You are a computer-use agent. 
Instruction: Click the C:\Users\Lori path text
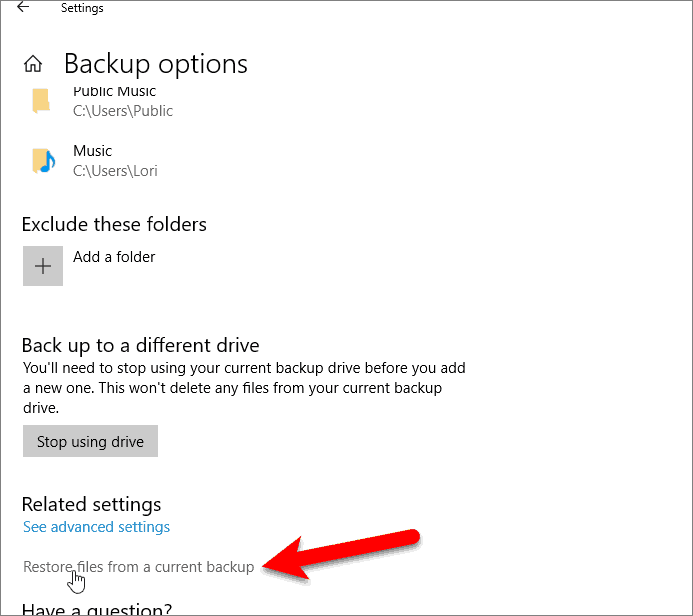point(115,170)
